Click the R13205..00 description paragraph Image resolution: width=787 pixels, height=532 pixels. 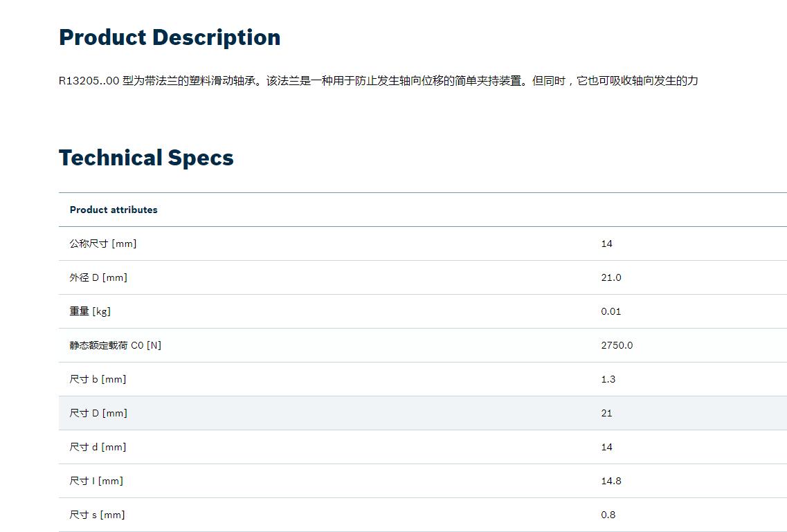point(379,81)
